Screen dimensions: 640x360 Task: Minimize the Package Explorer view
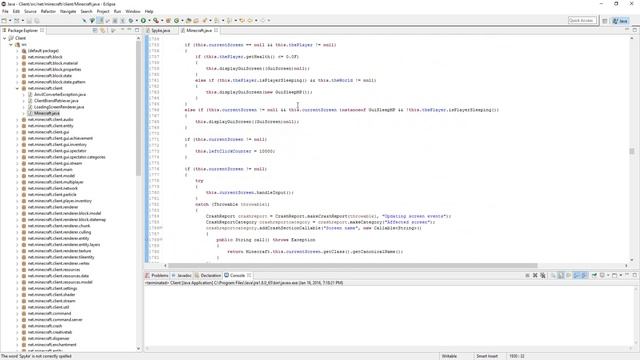pyautogui.click(x=129, y=30)
